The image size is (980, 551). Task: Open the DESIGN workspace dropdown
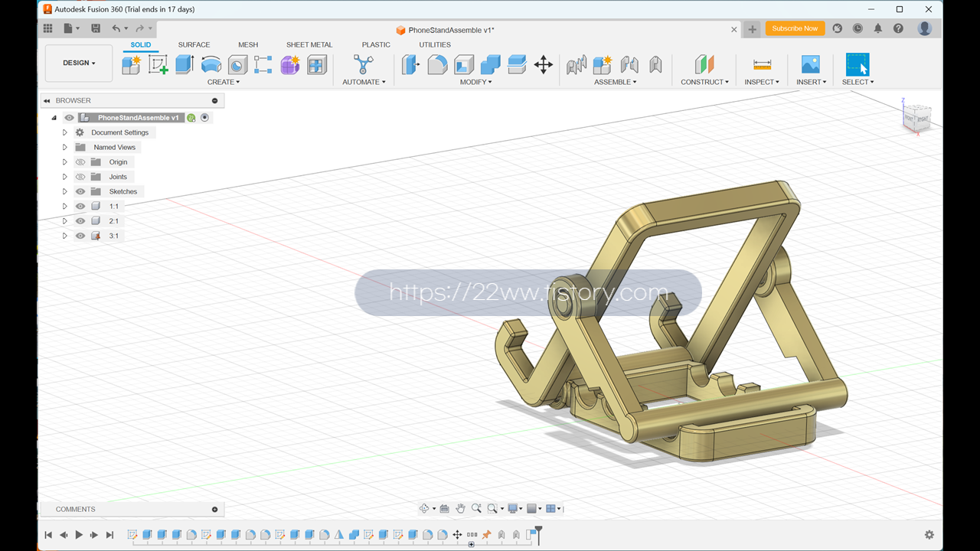tap(79, 63)
